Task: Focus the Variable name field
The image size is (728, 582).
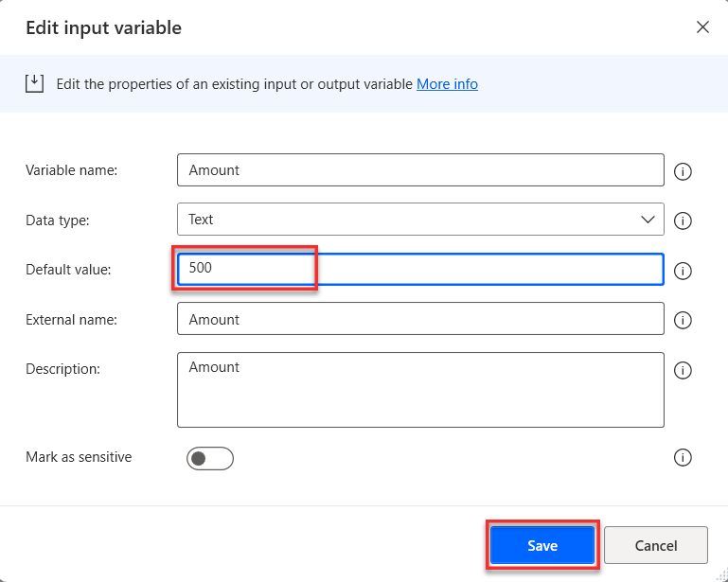Action: click(420, 169)
